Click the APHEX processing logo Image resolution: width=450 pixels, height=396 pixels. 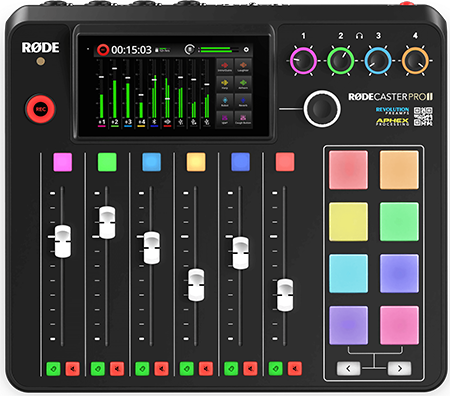coord(392,122)
